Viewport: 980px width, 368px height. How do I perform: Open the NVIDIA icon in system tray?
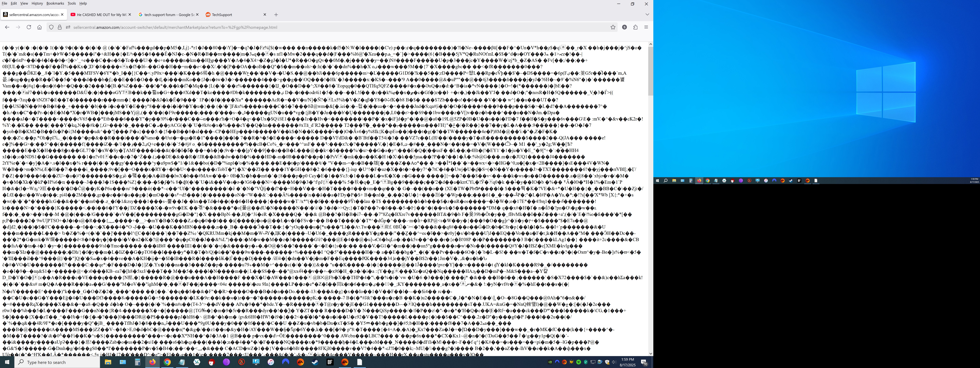pos(550,362)
